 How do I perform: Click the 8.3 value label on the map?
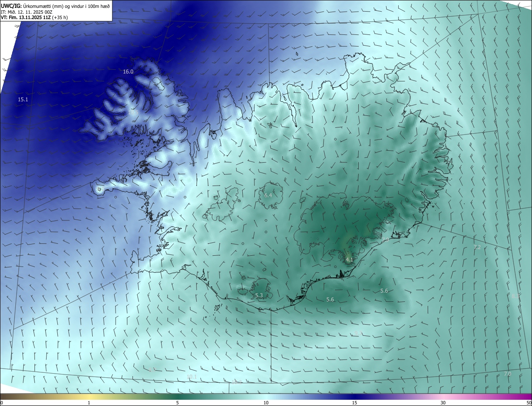click(515, 296)
